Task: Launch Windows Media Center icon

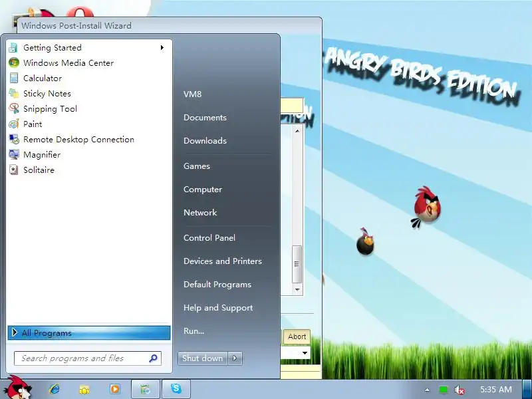Action: point(13,63)
